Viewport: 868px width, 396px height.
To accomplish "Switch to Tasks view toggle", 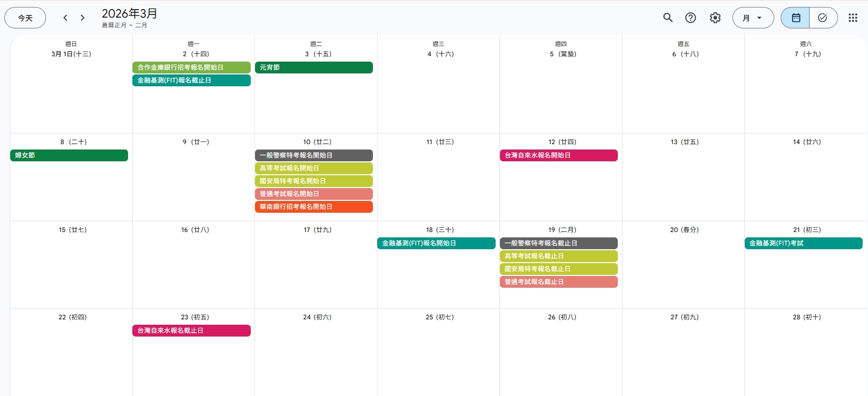I will 822,18.
